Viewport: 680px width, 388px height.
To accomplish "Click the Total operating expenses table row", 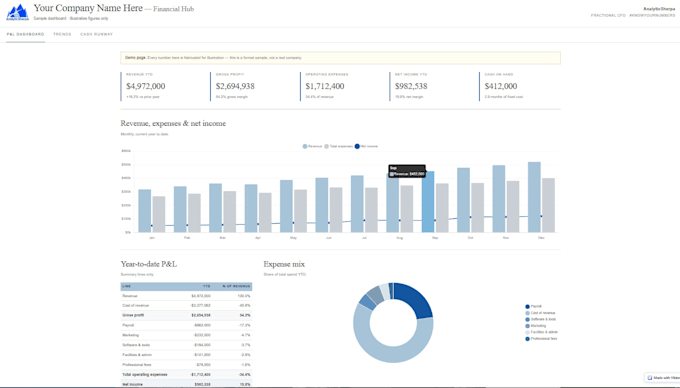I will point(186,375).
